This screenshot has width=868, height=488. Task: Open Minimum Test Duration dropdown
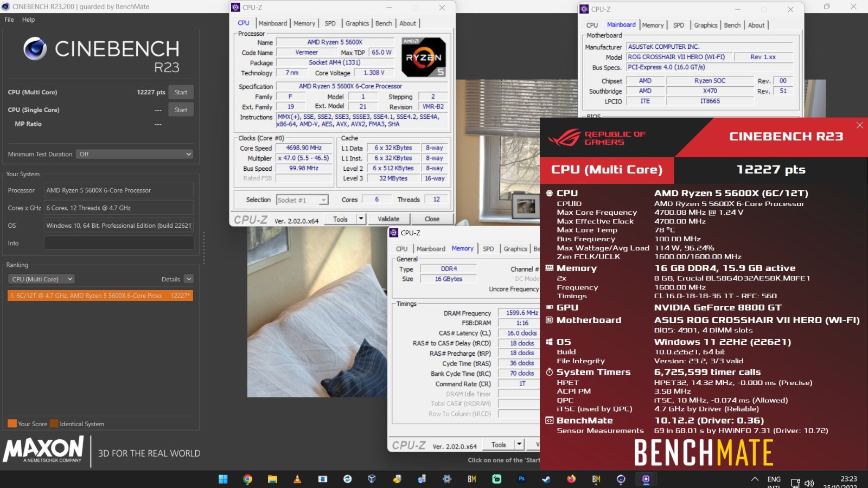[135, 154]
